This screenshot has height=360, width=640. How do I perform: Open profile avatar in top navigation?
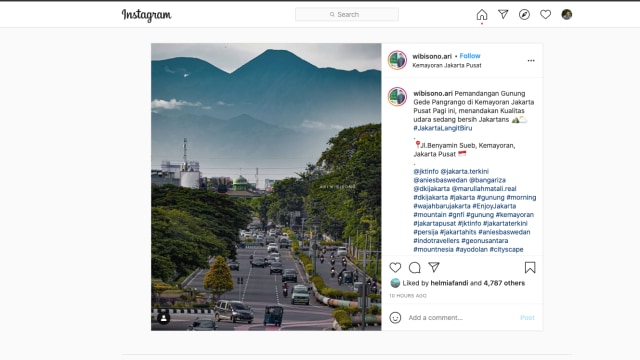pos(567,14)
